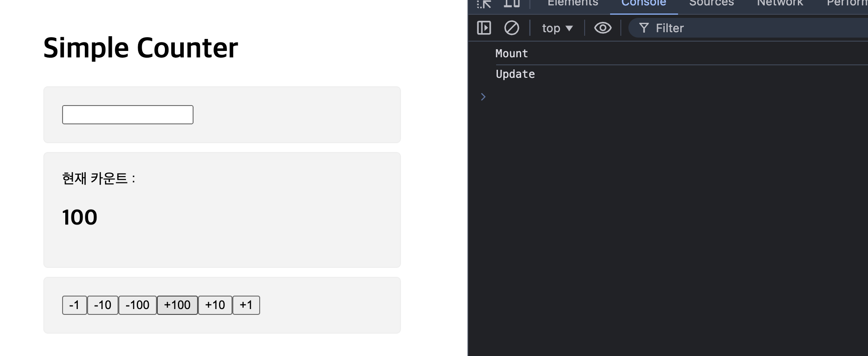Click the +100 button
Screen dimensions: 868x356
(x=177, y=305)
